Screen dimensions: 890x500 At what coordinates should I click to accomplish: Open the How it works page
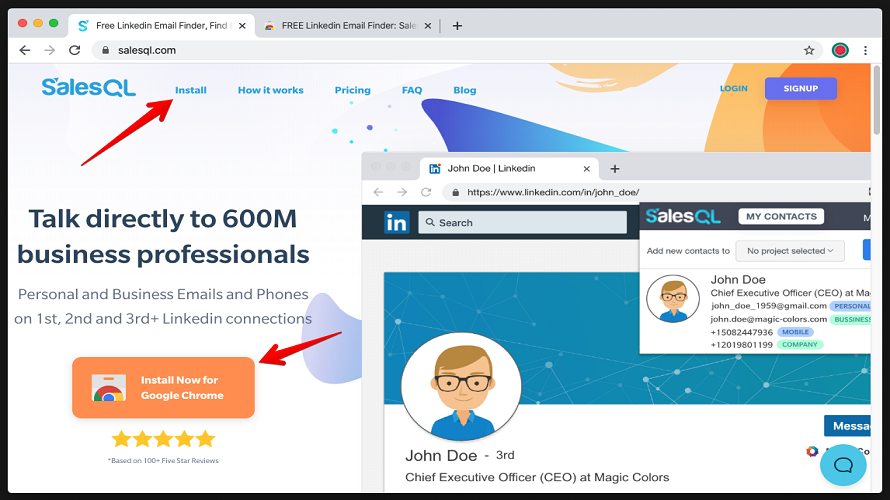[x=271, y=90]
